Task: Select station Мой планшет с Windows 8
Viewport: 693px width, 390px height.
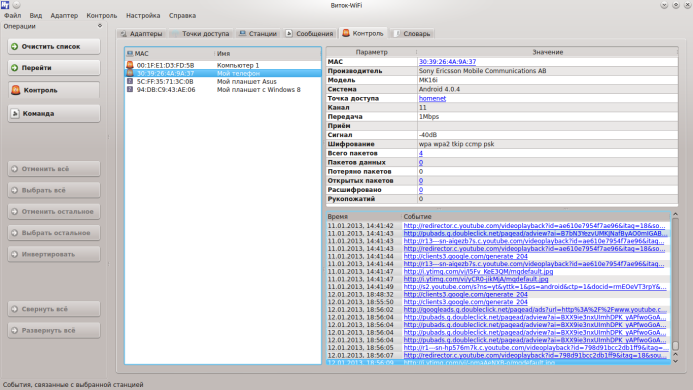Action: [x=223, y=89]
